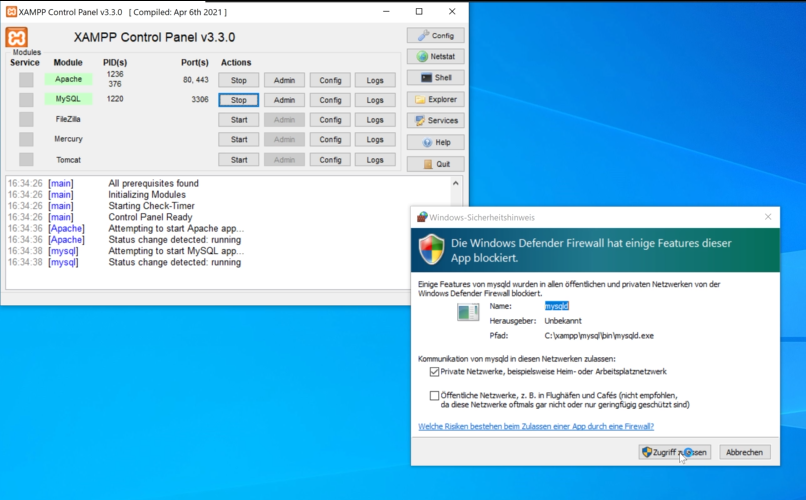This screenshot has width=806, height=500.
Task: Open FileZilla Config menu
Action: click(330, 120)
